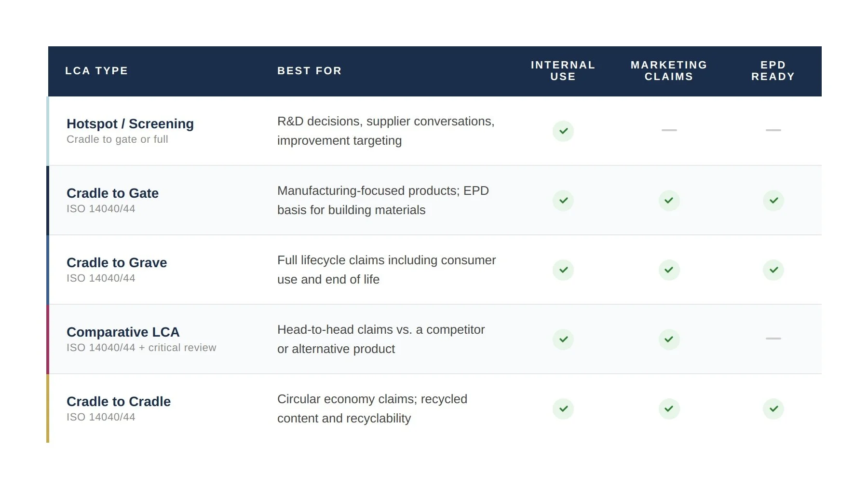Click the EPD Ready dash for Hotspot / Screening
The image size is (868, 489).
tap(773, 130)
